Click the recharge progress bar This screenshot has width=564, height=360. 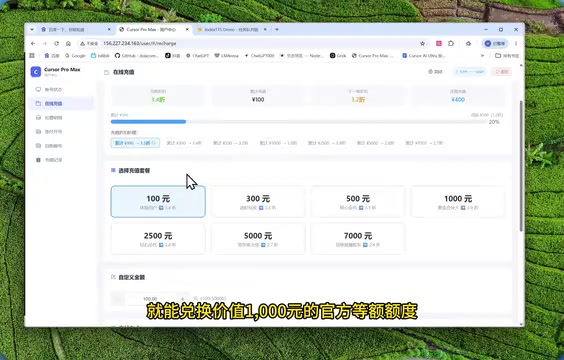click(299, 122)
